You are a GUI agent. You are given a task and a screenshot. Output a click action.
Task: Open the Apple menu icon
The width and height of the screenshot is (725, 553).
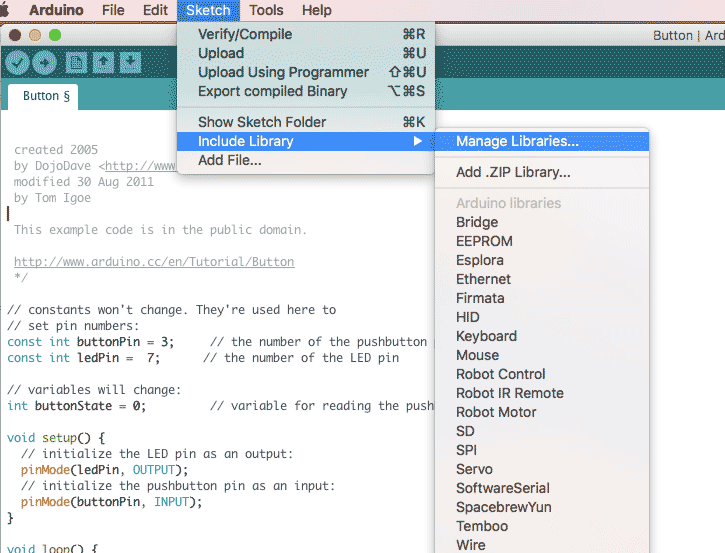click(5, 10)
